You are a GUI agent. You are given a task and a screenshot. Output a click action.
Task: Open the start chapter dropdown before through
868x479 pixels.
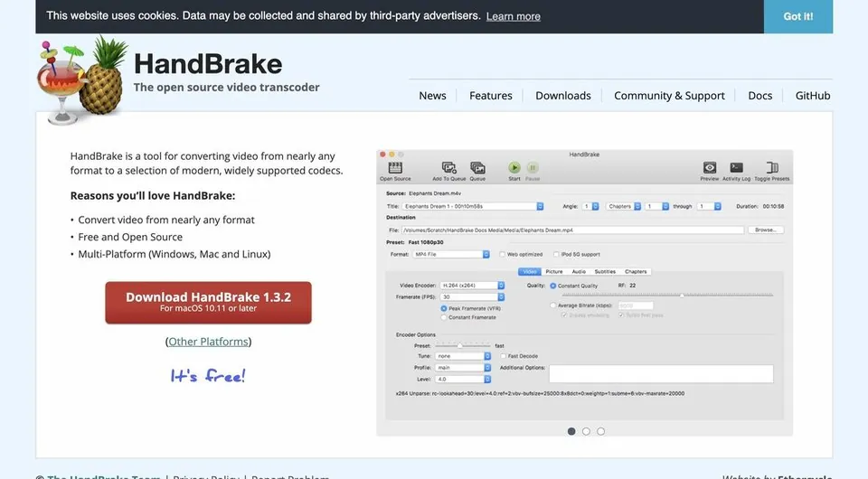click(x=657, y=206)
